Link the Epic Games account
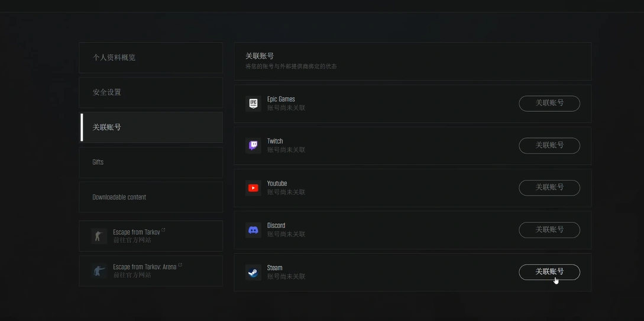This screenshot has width=644, height=321. tap(549, 103)
